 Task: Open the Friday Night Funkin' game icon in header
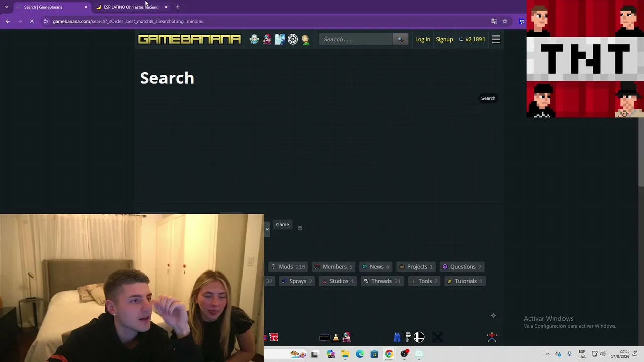tap(267, 39)
